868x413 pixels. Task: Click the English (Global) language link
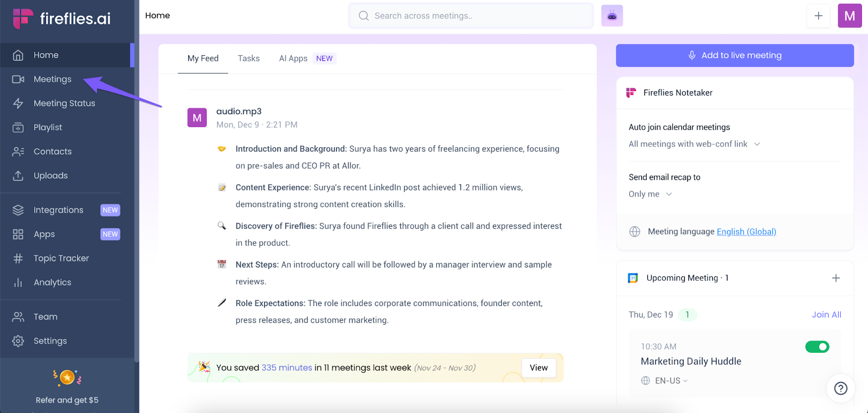746,232
